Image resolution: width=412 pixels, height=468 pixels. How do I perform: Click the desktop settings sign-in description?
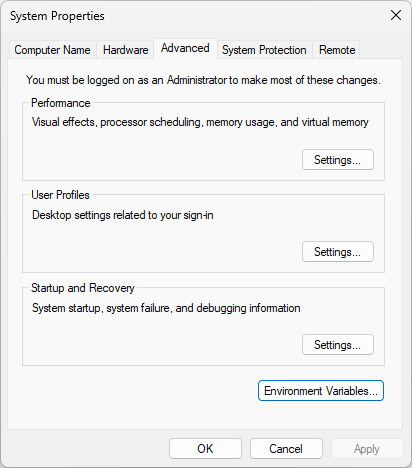tap(123, 215)
